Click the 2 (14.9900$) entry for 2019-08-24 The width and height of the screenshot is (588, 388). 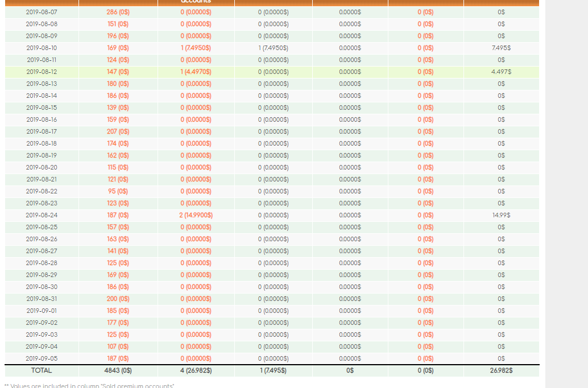click(x=196, y=215)
